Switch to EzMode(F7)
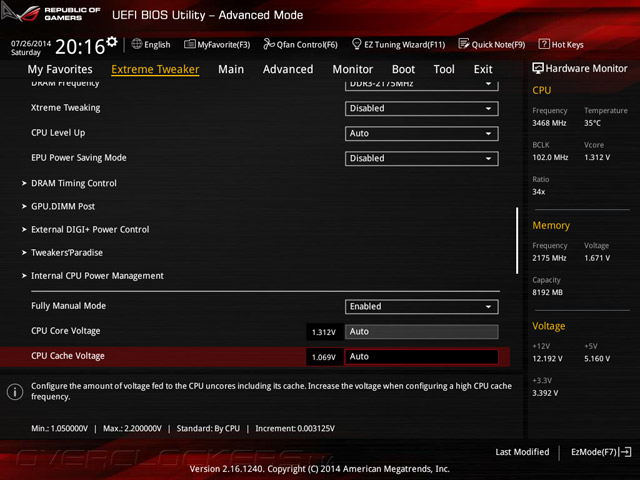Viewport: 640px width, 480px height. 601,452
